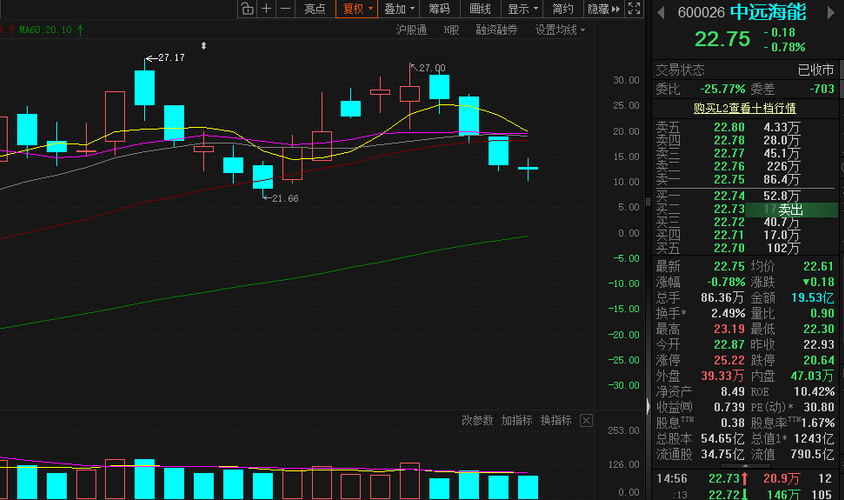Select 卖四 price 22.78

[x=729, y=140]
